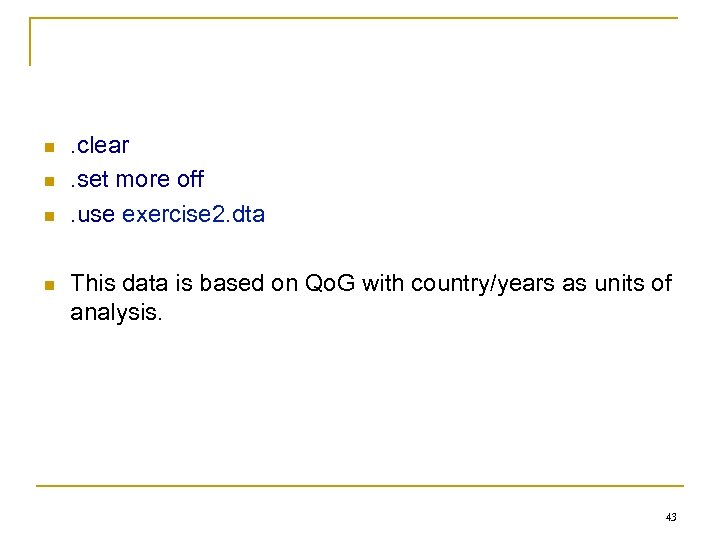Click the words "This data" starting the paragraph
Viewport: 720px width, 540px height.
(x=113, y=284)
